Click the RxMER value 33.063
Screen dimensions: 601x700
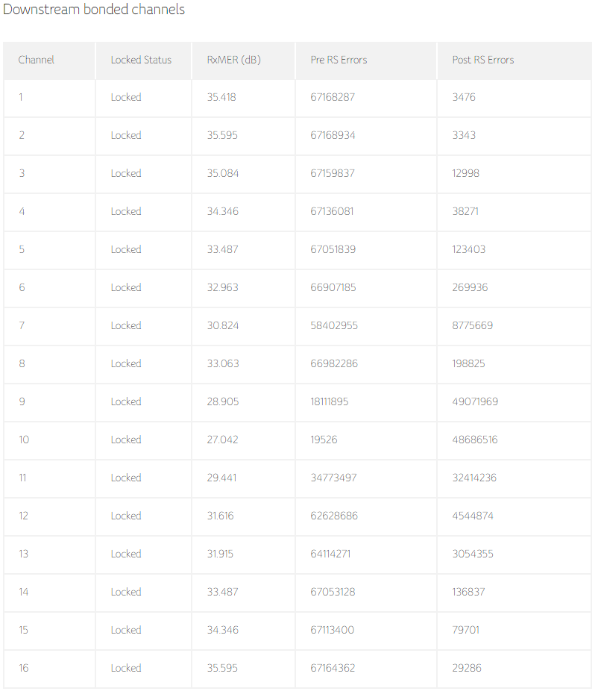(222, 363)
